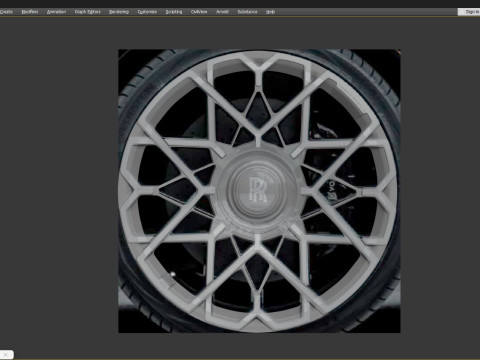
Task: Open the Help menu
Action: (270, 12)
